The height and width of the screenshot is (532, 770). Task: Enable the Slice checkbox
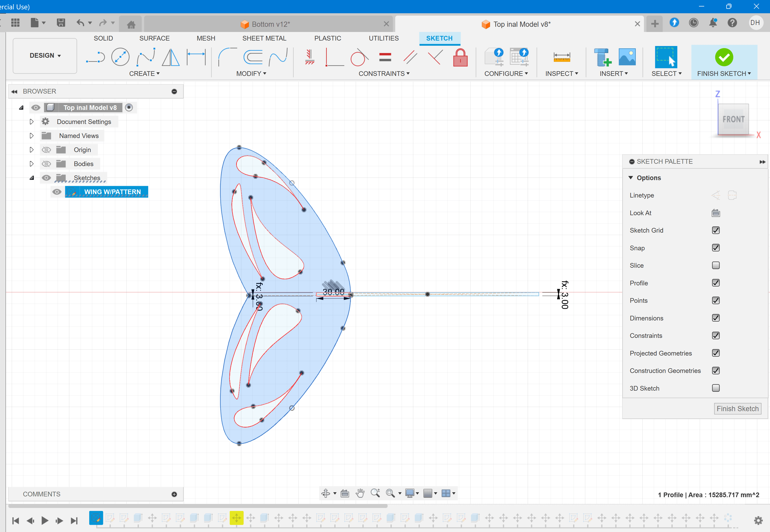716,265
